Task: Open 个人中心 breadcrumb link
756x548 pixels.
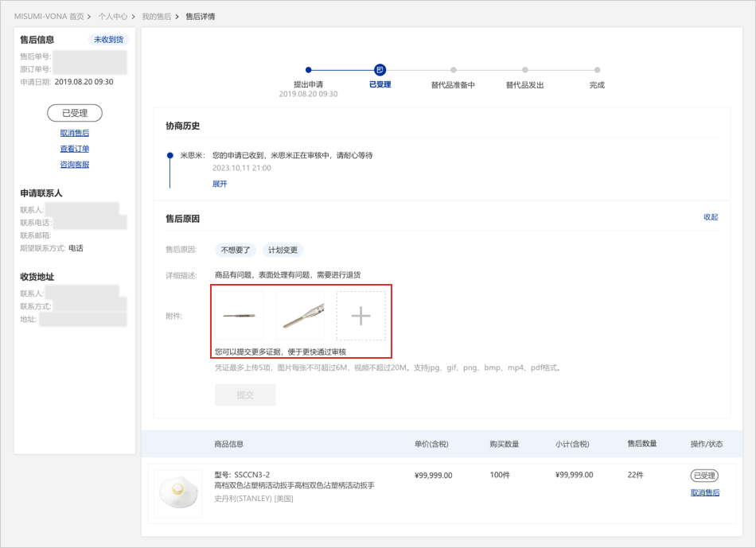Action: pyautogui.click(x=112, y=16)
